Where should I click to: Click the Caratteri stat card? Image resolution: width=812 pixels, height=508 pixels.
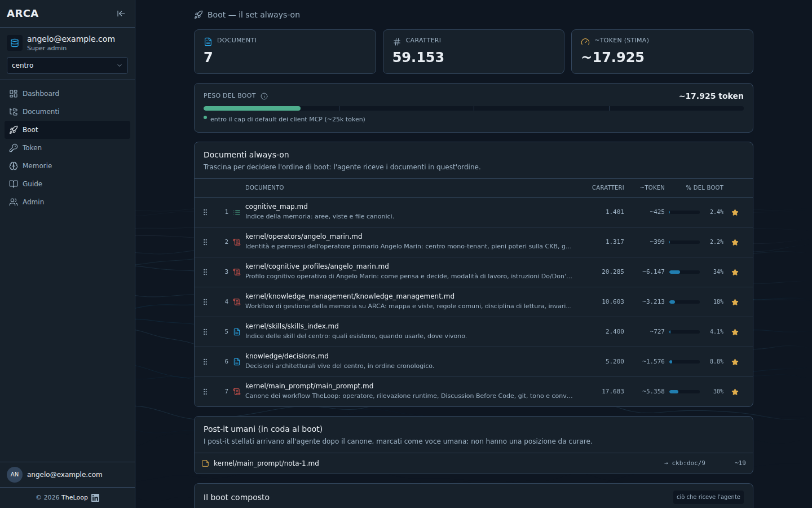(474, 51)
